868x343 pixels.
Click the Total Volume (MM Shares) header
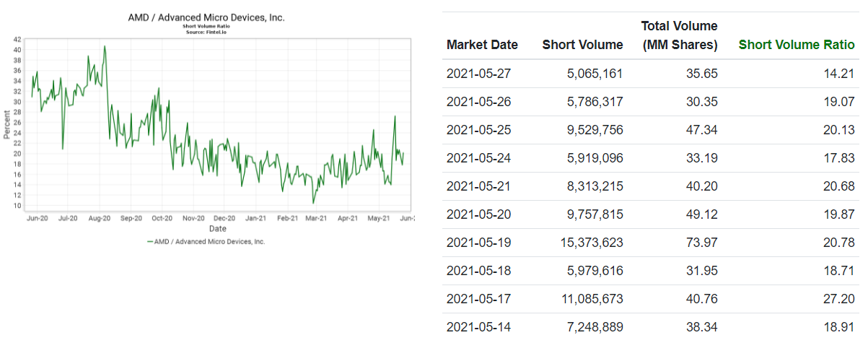click(x=679, y=35)
